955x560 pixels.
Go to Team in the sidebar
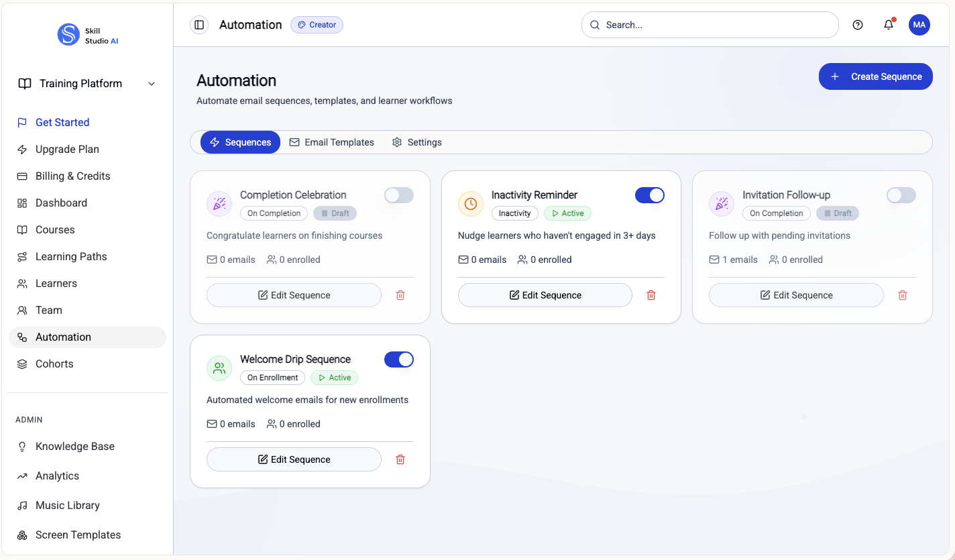[x=87, y=311]
